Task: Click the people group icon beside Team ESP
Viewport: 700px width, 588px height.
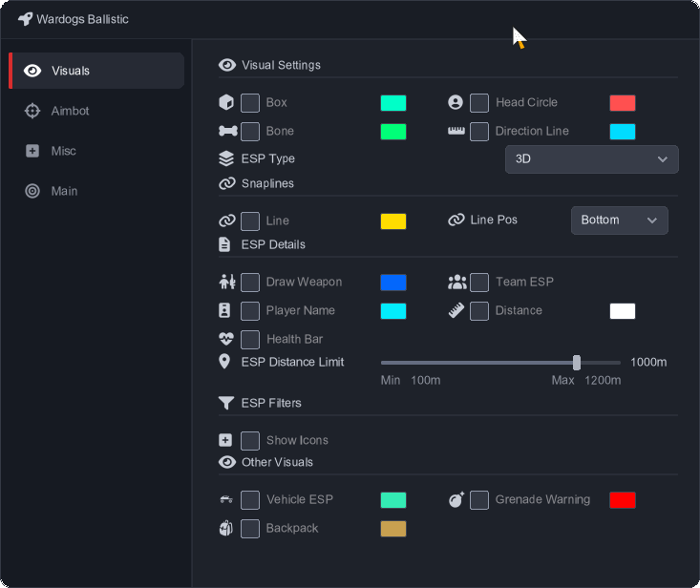Action: 457,282
